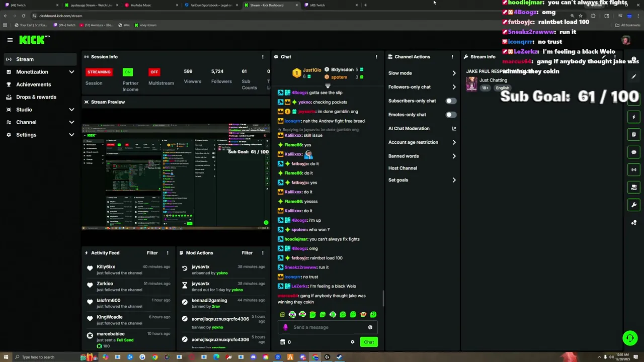Image resolution: width=644 pixels, height=362 pixels.
Task: Open the Banned words settings
Action: [422, 156]
